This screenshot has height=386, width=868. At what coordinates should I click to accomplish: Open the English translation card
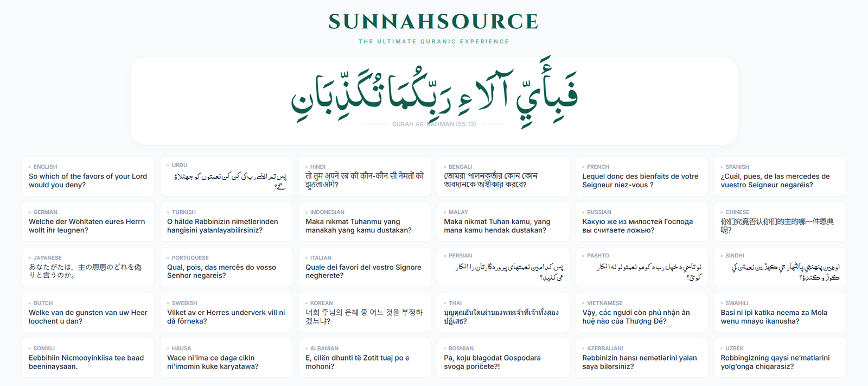pyautogui.click(x=88, y=176)
